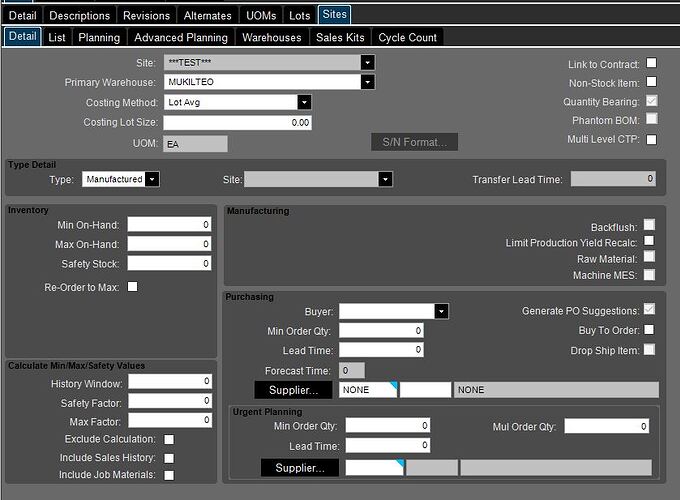
Task: Click the Urgent Planning Lead Time field
Action: [388, 445]
